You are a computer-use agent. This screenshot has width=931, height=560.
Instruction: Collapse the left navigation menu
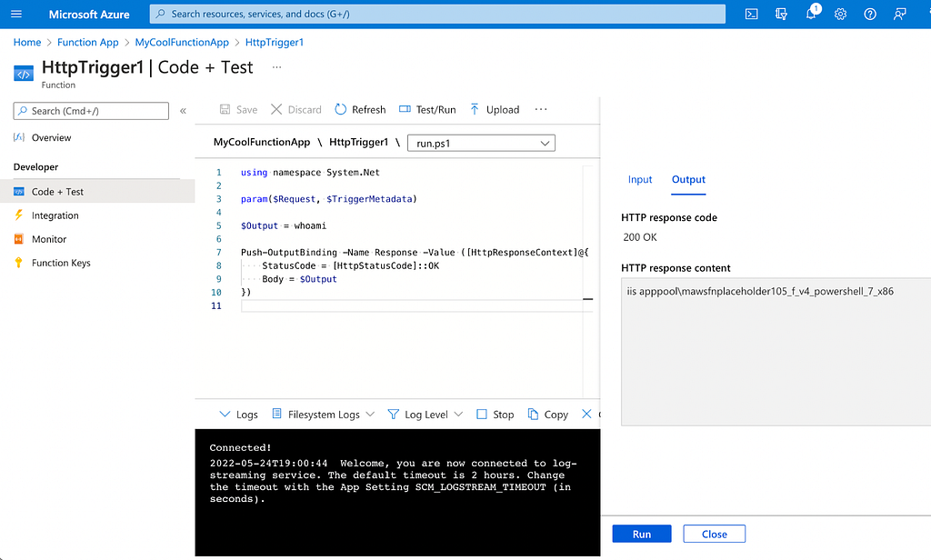coord(183,111)
